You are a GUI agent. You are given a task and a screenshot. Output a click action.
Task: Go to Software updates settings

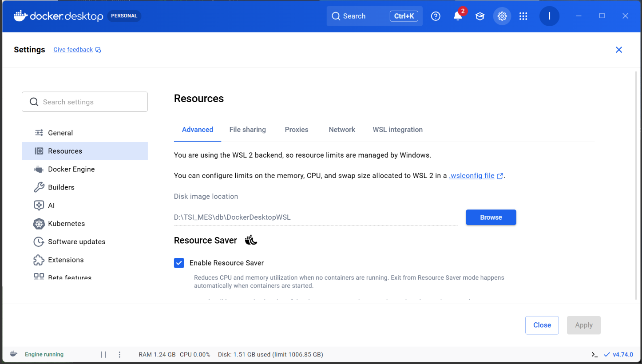coord(85,242)
